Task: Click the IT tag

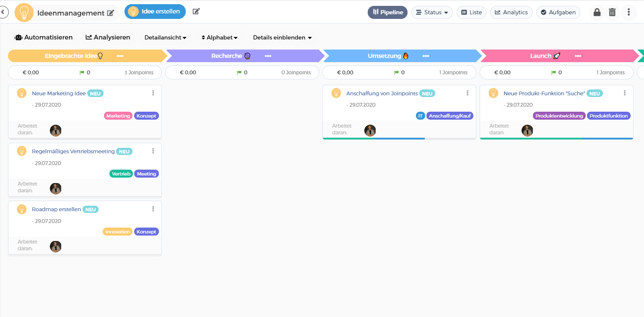Action: click(421, 116)
